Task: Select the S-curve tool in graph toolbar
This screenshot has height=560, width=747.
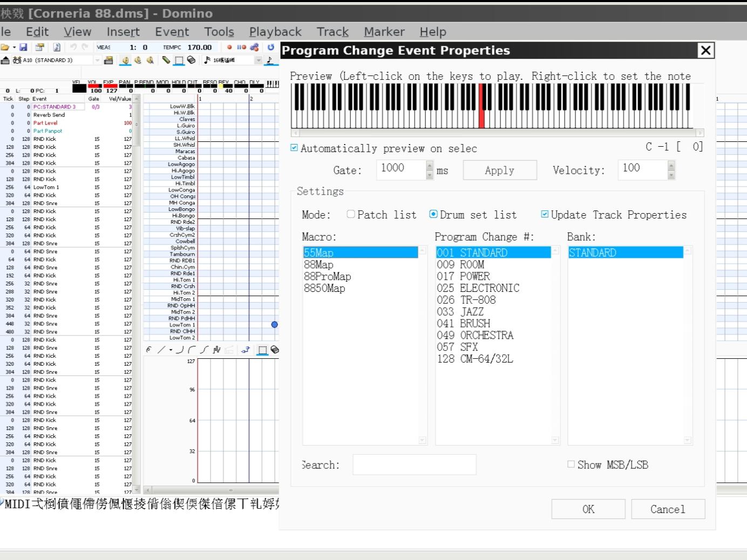Action: tap(205, 350)
